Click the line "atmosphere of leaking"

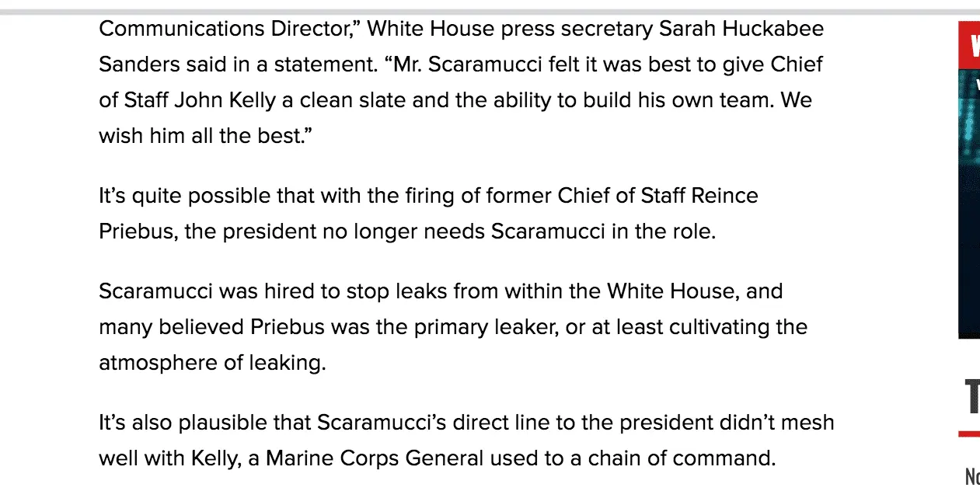pyautogui.click(x=212, y=362)
